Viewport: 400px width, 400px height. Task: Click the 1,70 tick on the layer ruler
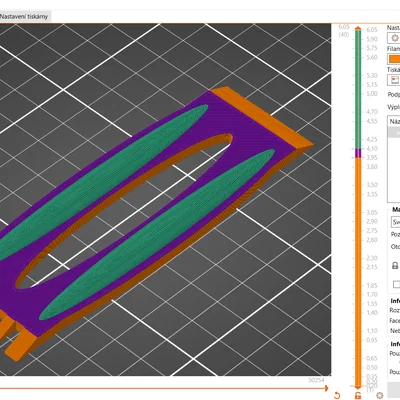[372, 294]
